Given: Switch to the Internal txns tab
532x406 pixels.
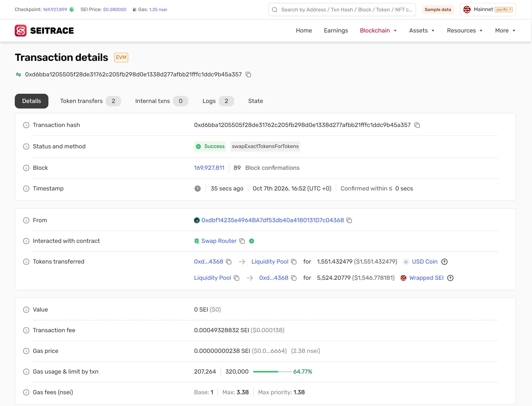Looking at the screenshot, I should pyautogui.click(x=162, y=101).
